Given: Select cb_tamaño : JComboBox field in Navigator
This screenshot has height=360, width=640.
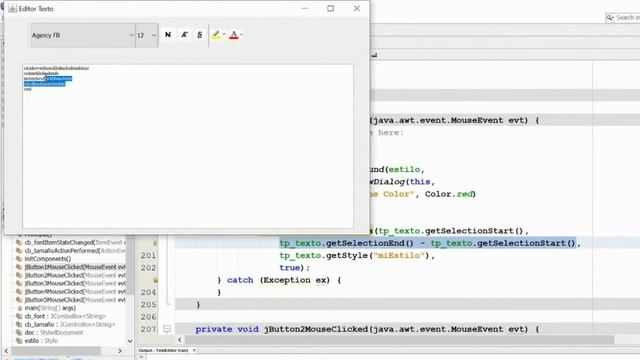Looking at the screenshot, I should pyautogui.click(x=70, y=324).
